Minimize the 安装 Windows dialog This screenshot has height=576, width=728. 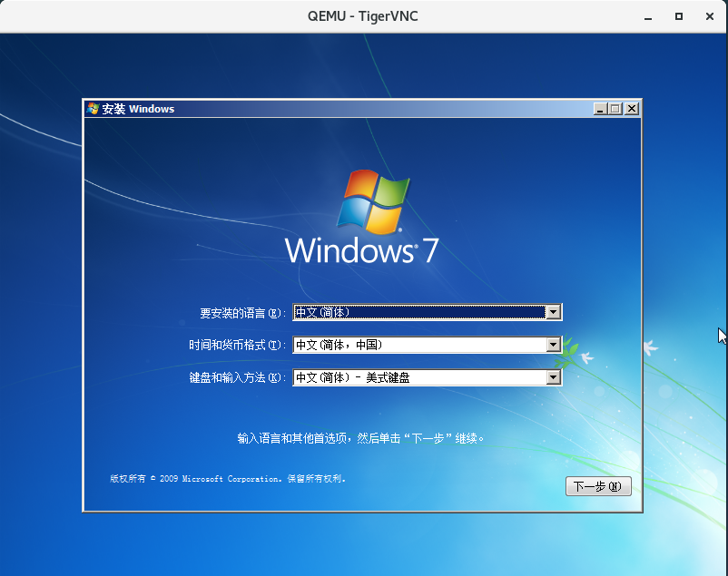(x=600, y=109)
